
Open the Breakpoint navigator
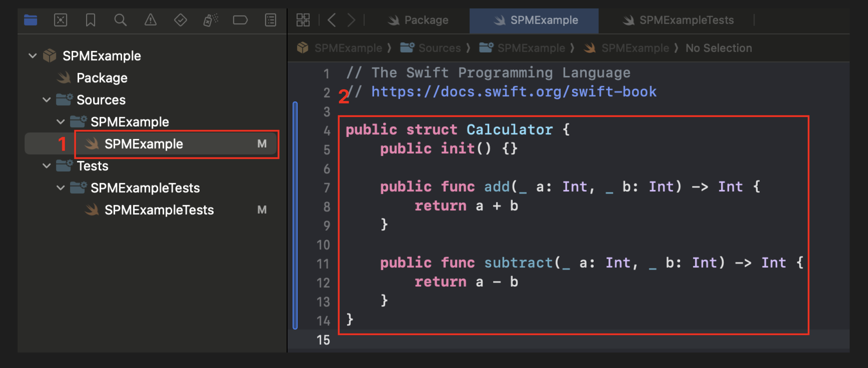(x=240, y=20)
